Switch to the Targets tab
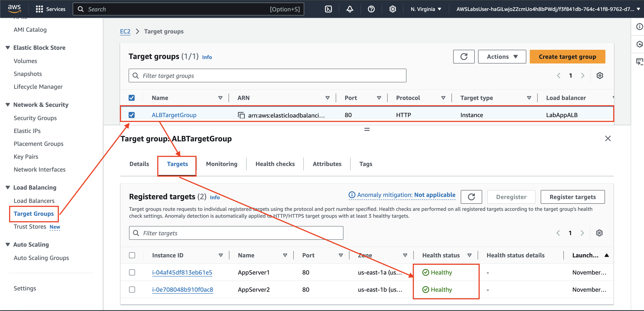Screen dimensions: 644x311 coord(177,164)
